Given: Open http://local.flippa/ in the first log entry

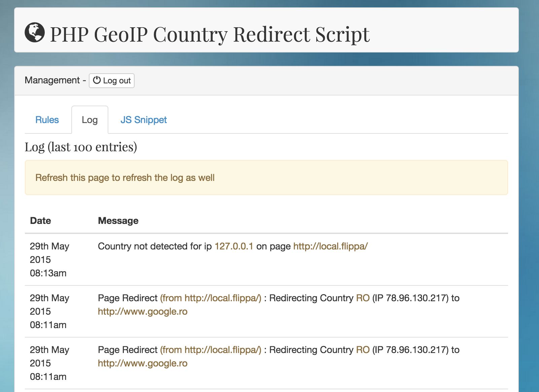Looking at the screenshot, I should 330,246.
